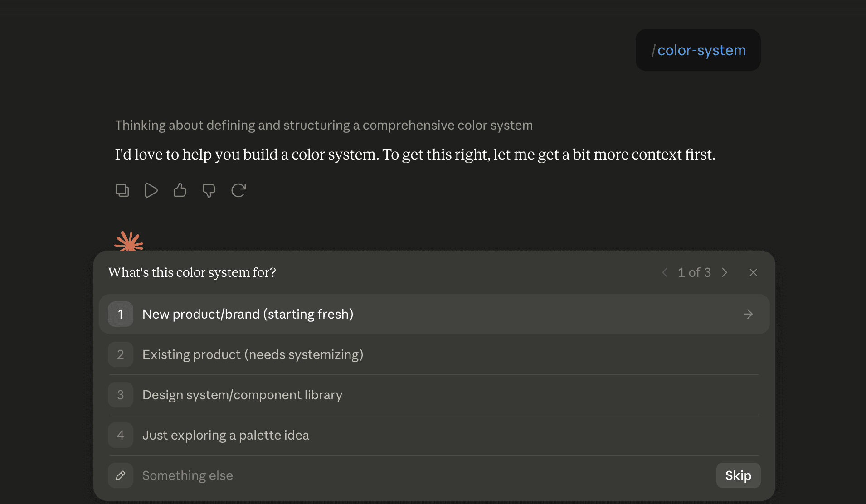Choose New product/brand (starting fresh)
Image resolution: width=866 pixels, height=504 pixels.
point(434,314)
